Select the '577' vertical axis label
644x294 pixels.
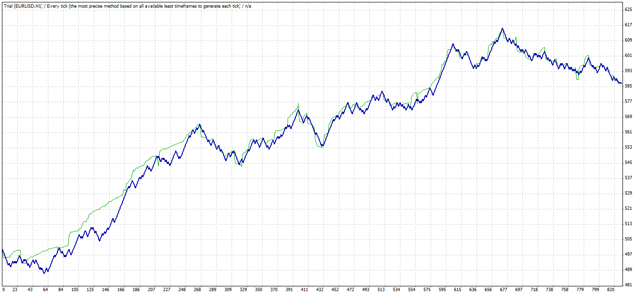click(628, 101)
